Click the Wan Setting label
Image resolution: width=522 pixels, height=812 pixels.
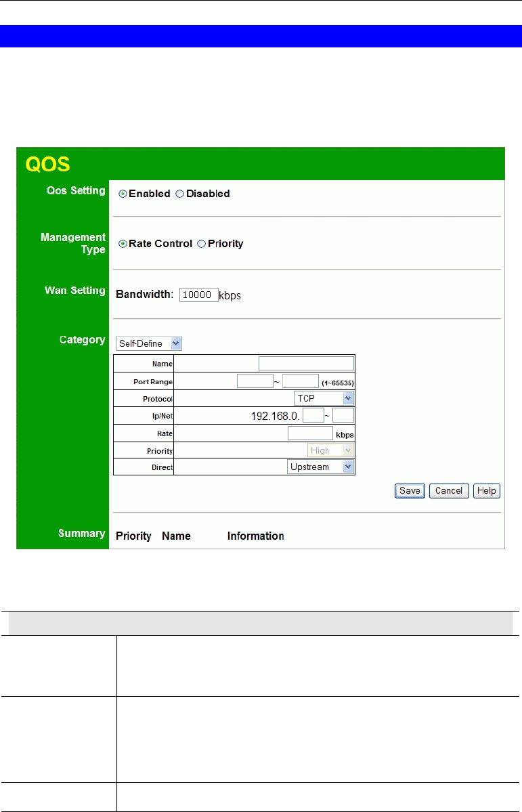[75, 291]
